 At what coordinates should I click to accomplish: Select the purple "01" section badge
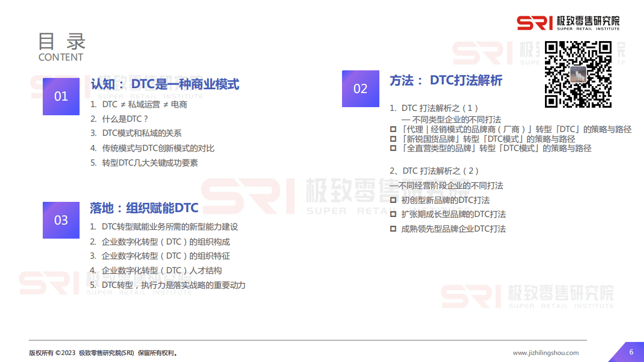point(61,96)
